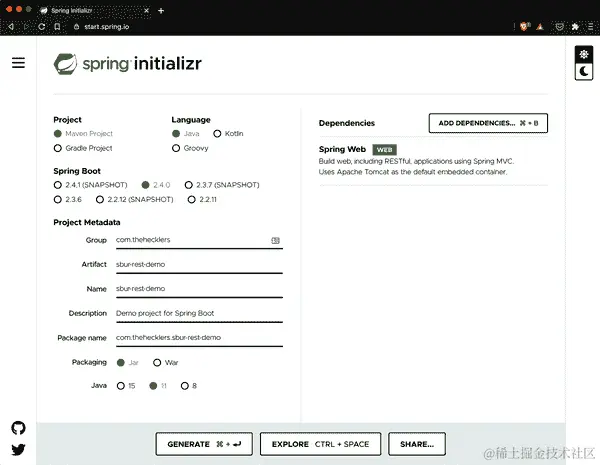
Task: Click the Share button
Action: [417, 444]
